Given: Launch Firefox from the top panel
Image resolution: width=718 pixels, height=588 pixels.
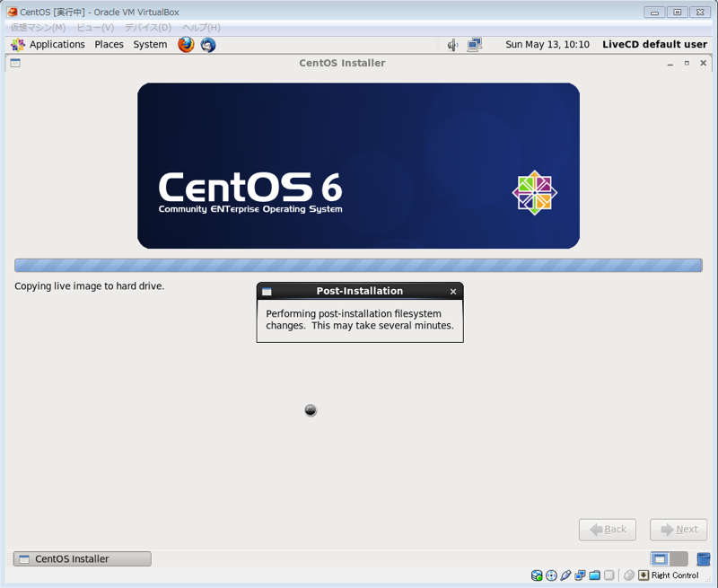Looking at the screenshot, I should coord(186,44).
